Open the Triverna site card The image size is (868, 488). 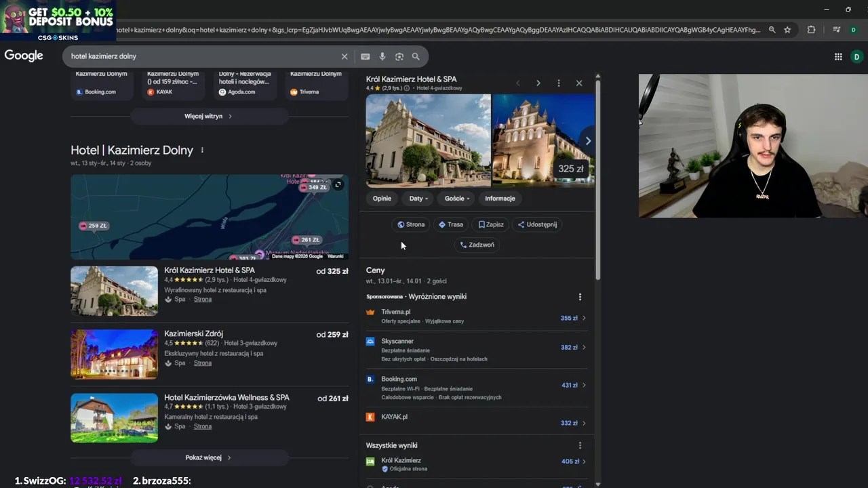click(316, 85)
